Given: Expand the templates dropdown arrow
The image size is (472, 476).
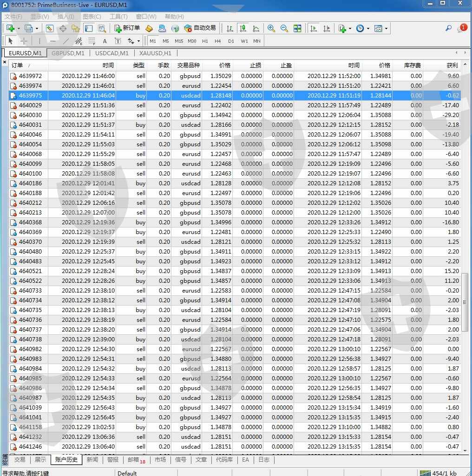Looking at the screenshot, I should 386,28.
